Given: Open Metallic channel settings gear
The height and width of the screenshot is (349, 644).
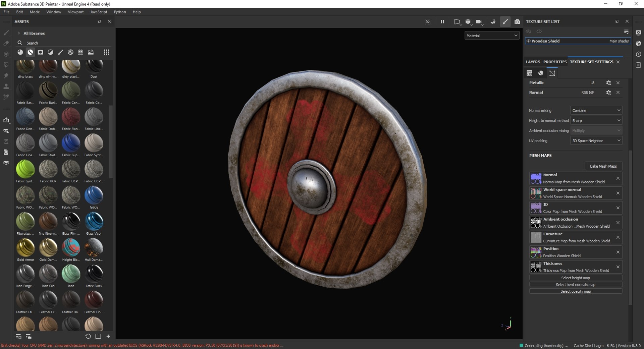Looking at the screenshot, I should tap(608, 83).
